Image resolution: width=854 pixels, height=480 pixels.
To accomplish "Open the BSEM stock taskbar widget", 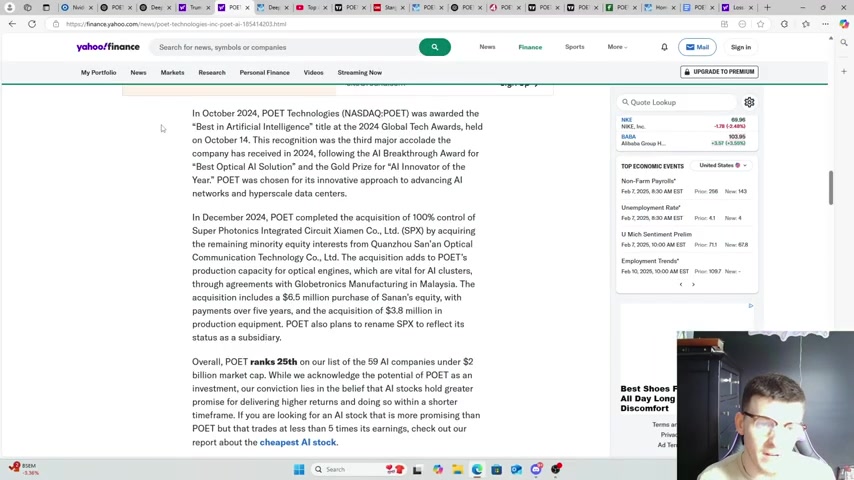I will click(23, 469).
